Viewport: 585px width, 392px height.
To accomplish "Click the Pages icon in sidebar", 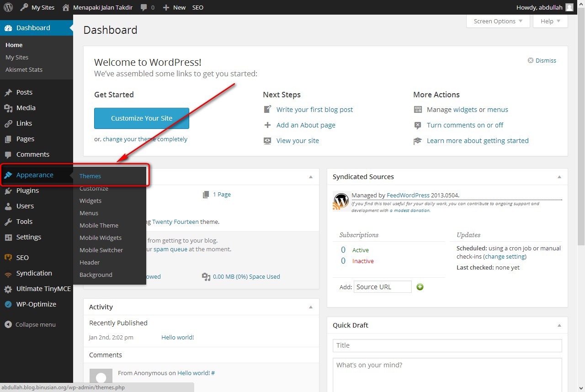I will pos(8,139).
